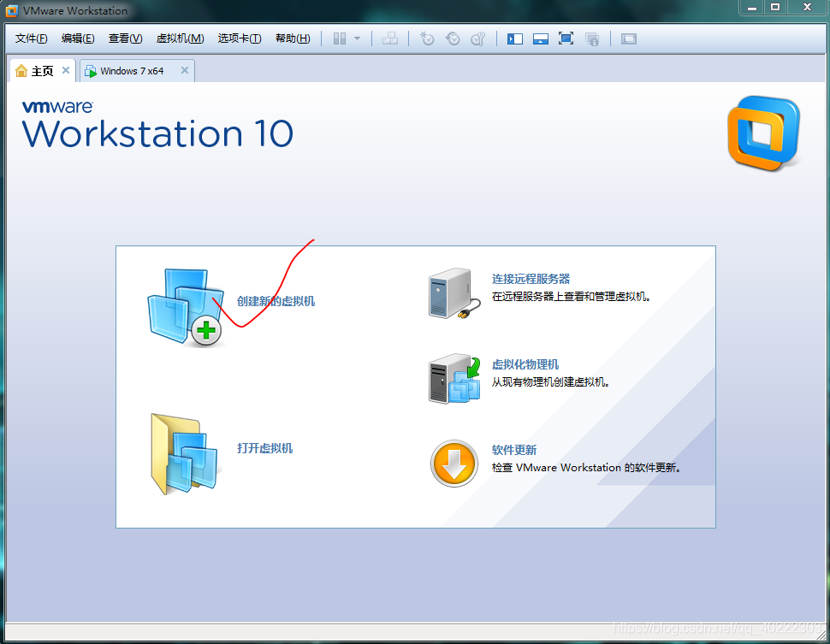Open the 帮助(H) menu
830x644 pixels.
(293, 38)
